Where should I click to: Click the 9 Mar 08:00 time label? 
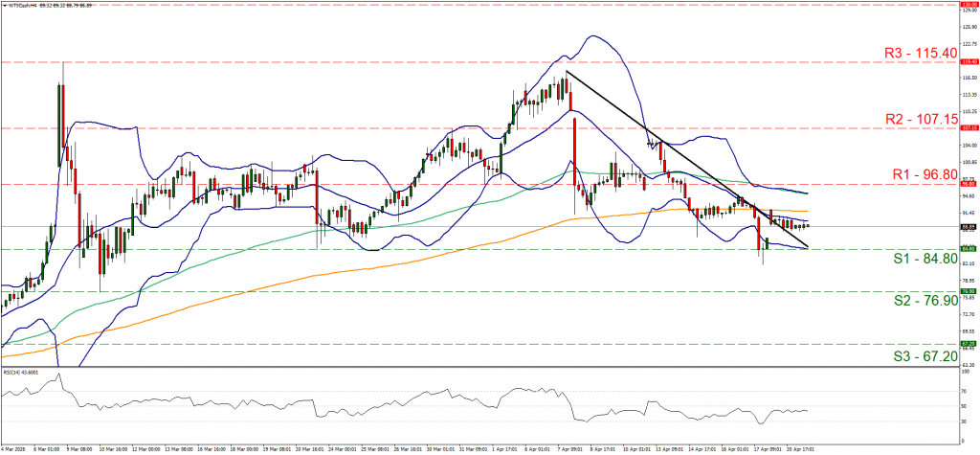click(80, 449)
